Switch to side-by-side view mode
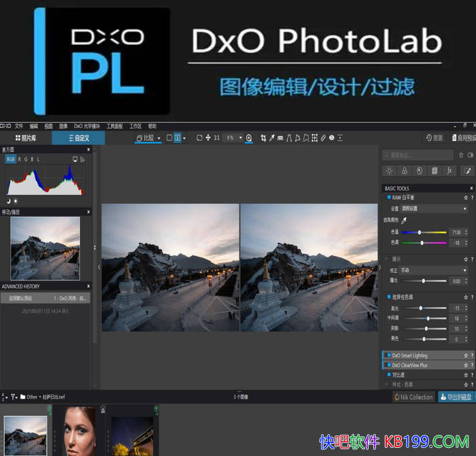Image resolution: width=476 pixels, height=456 pixels. (177, 138)
